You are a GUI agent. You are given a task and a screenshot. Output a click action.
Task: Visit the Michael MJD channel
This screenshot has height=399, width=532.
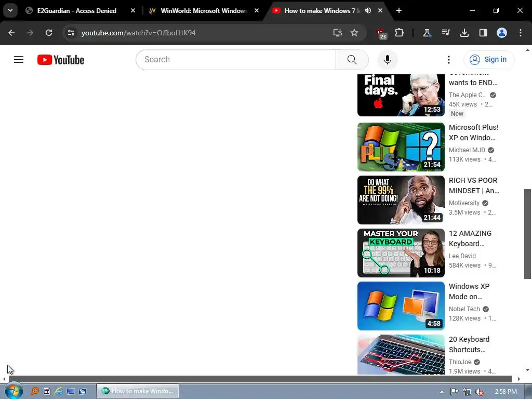[467, 150]
